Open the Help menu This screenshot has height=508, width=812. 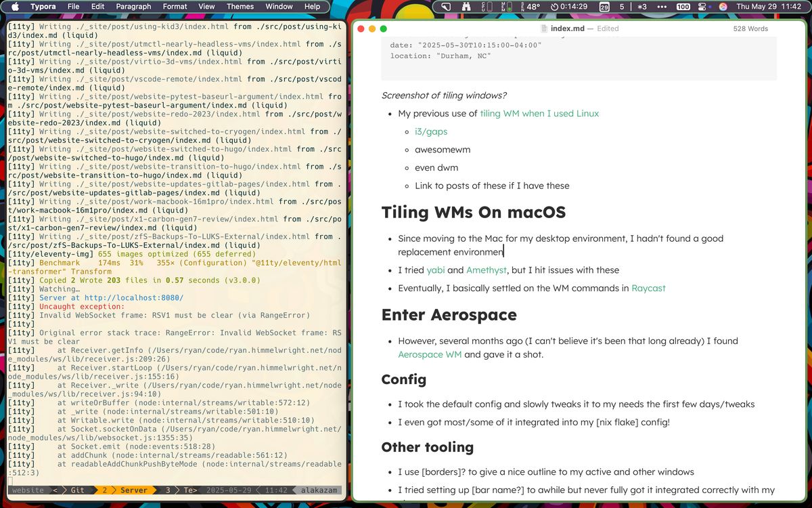[x=312, y=7]
